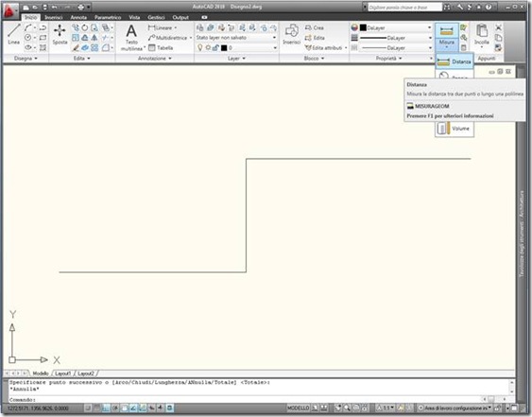
Task: Expand the Annotazione panel
Action: tap(154, 59)
